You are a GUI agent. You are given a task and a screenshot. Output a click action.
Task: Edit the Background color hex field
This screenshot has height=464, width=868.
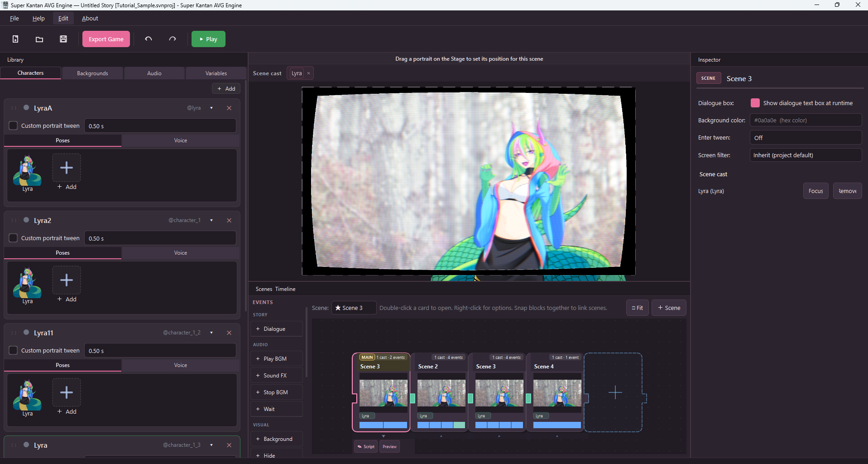[806, 120]
